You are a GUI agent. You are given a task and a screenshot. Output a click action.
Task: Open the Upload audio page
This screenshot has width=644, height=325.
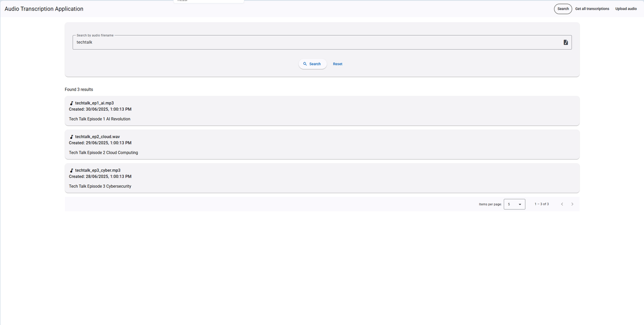tap(626, 9)
